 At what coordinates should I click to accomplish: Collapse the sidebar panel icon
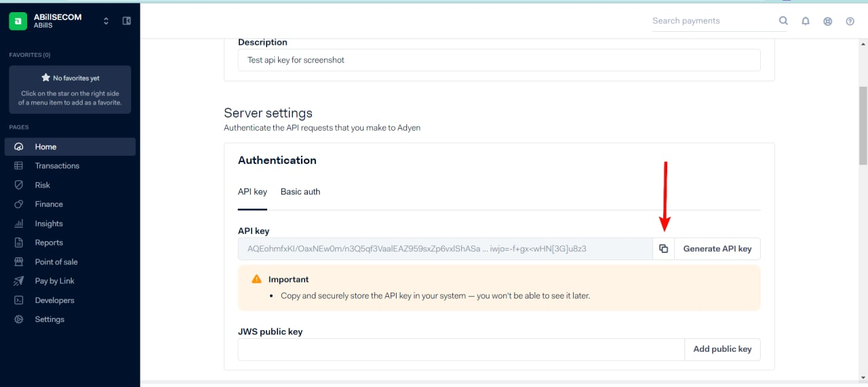[126, 21]
